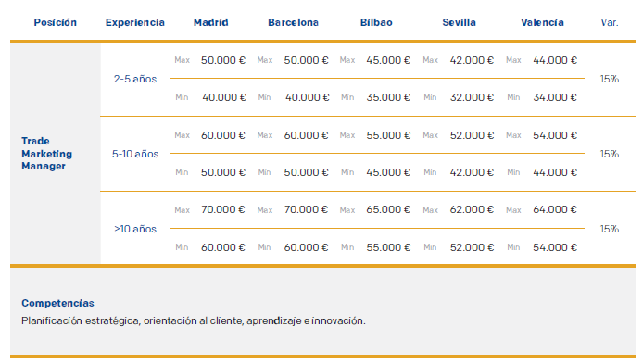Select the Experiencia column header
This screenshot has height=364, width=643.
click(x=135, y=22)
